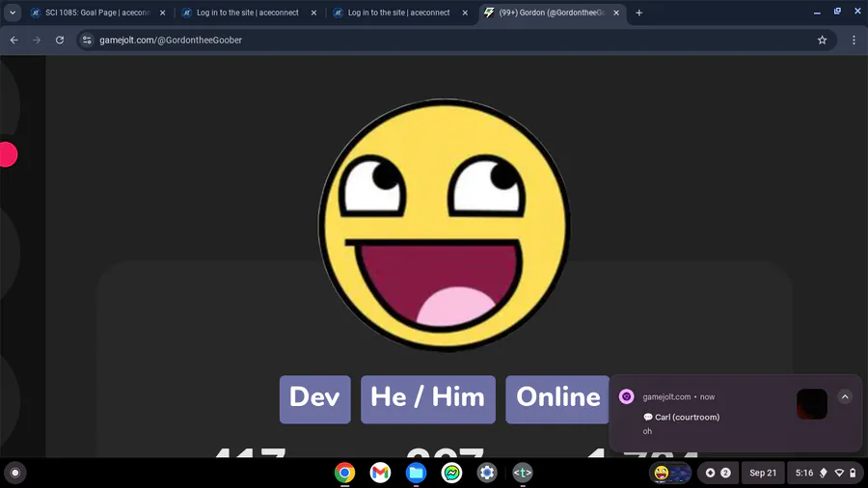Image resolution: width=868 pixels, height=488 pixels.
Task: Open the tab search dropdown arrow
Action: (x=13, y=13)
